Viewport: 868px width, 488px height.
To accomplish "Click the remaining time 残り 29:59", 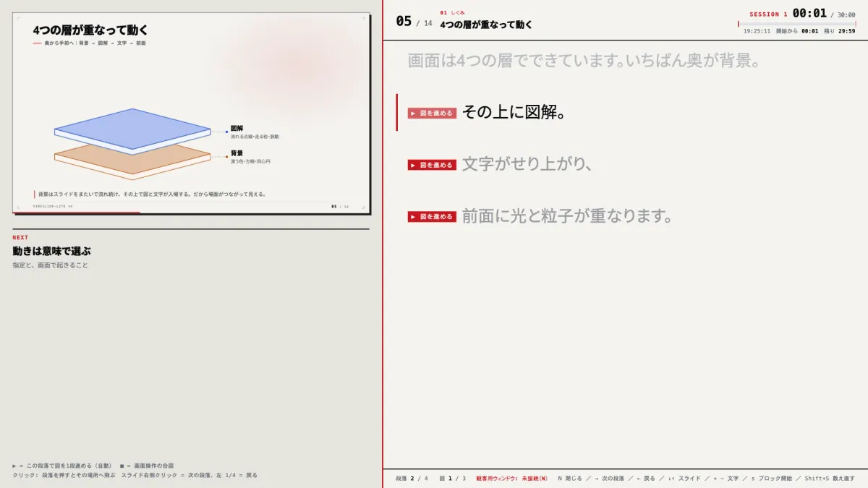I will click(x=840, y=31).
